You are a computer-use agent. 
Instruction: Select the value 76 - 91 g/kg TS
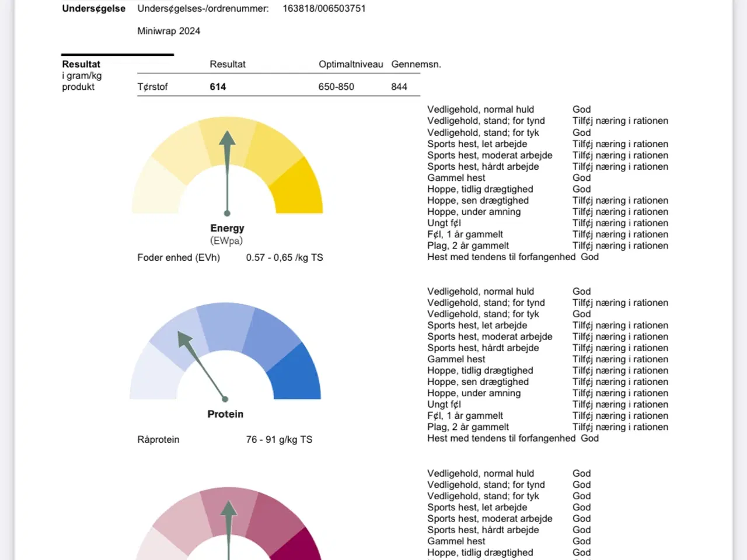tap(279, 439)
